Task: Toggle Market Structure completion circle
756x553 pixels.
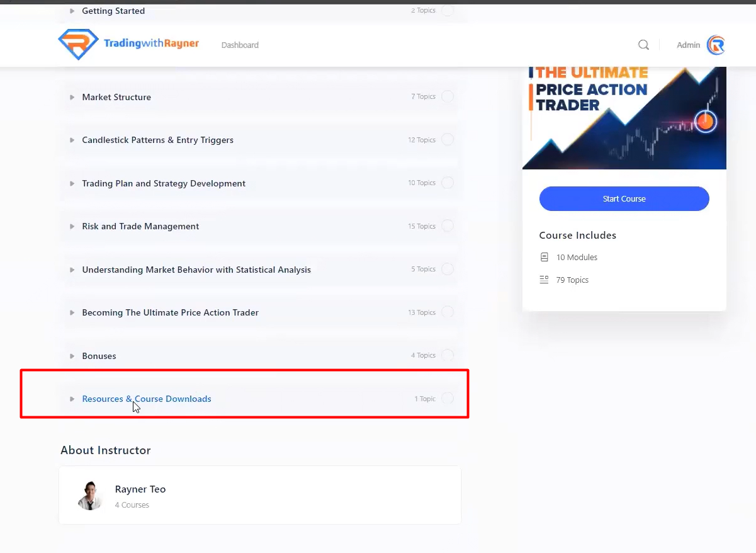Action: [448, 96]
